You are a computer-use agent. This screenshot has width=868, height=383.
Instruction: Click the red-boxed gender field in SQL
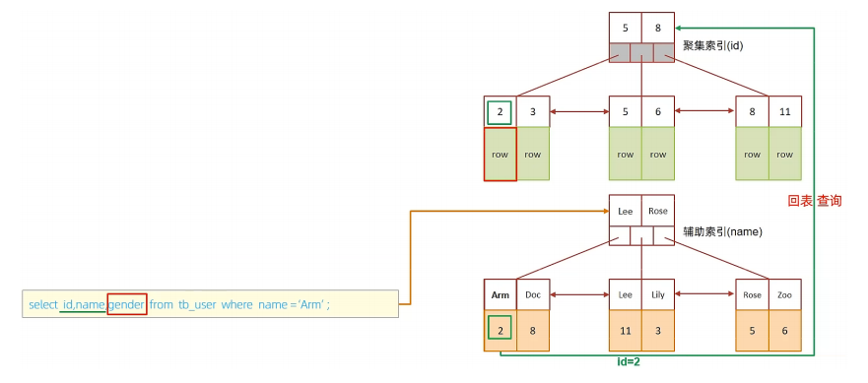[127, 304]
